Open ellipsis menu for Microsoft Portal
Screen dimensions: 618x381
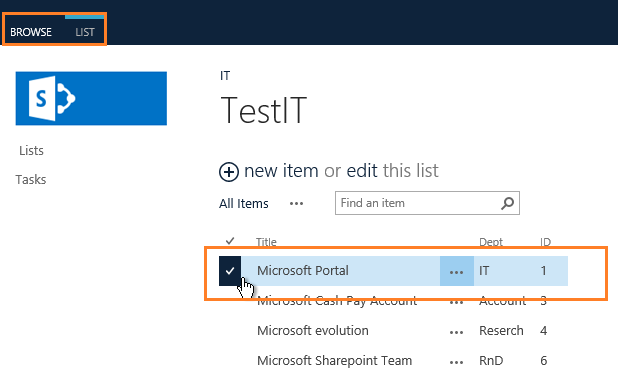(456, 271)
